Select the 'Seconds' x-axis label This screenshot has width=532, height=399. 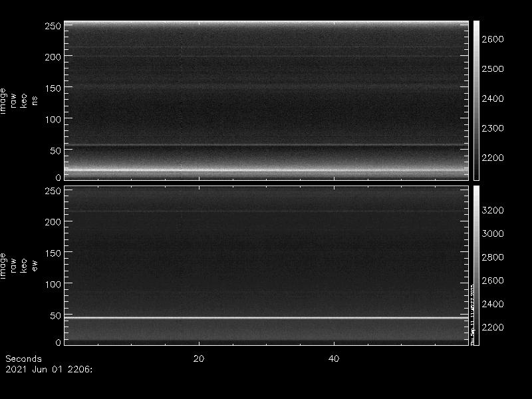[23, 358]
